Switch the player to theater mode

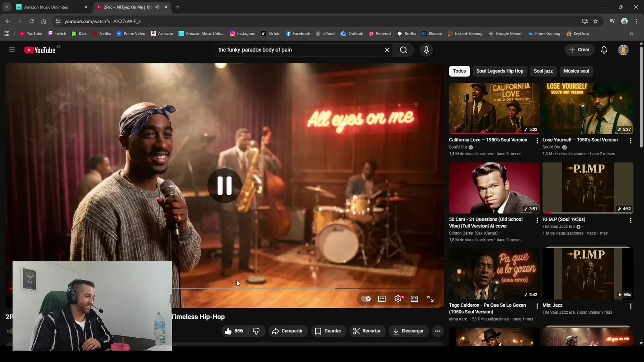[x=414, y=299]
